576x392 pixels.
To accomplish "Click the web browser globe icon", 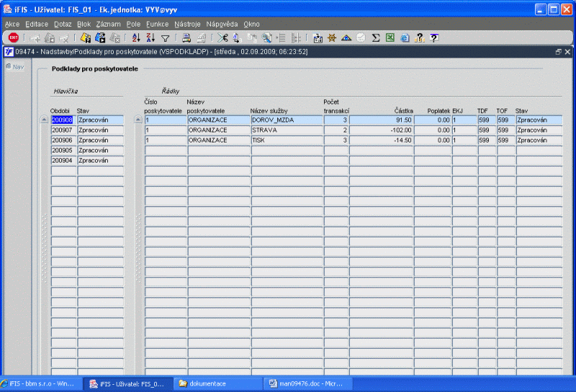I will click(x=405, y=38).
